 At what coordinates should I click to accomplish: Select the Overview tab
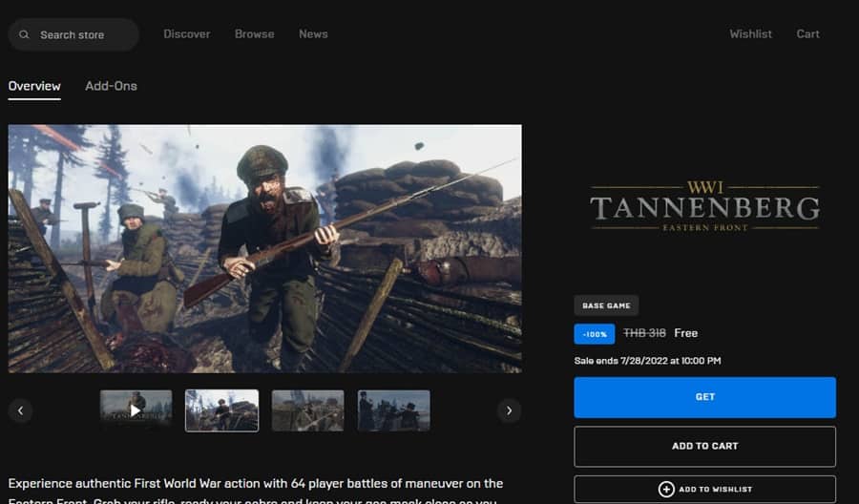[x=34, y=86]
